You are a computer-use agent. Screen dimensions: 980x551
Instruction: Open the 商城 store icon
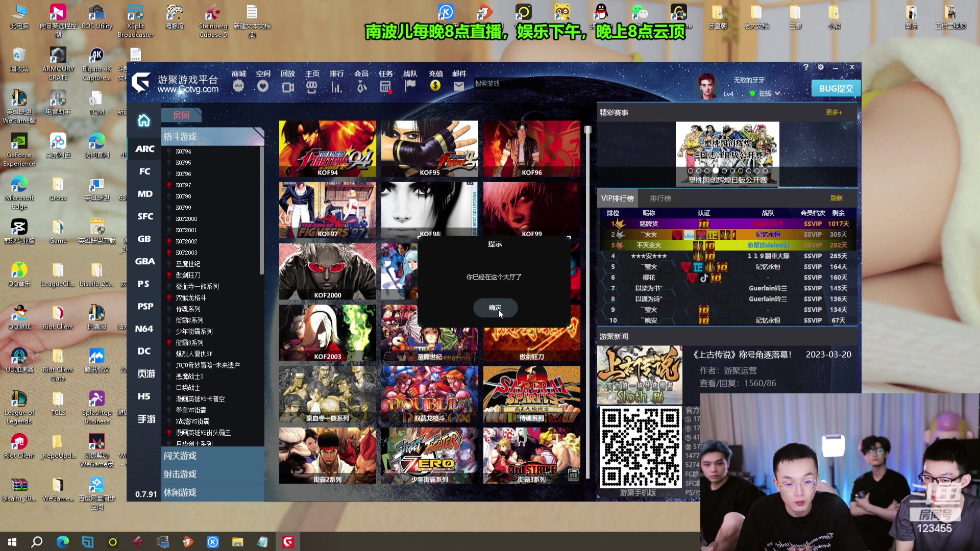[238, 86]
